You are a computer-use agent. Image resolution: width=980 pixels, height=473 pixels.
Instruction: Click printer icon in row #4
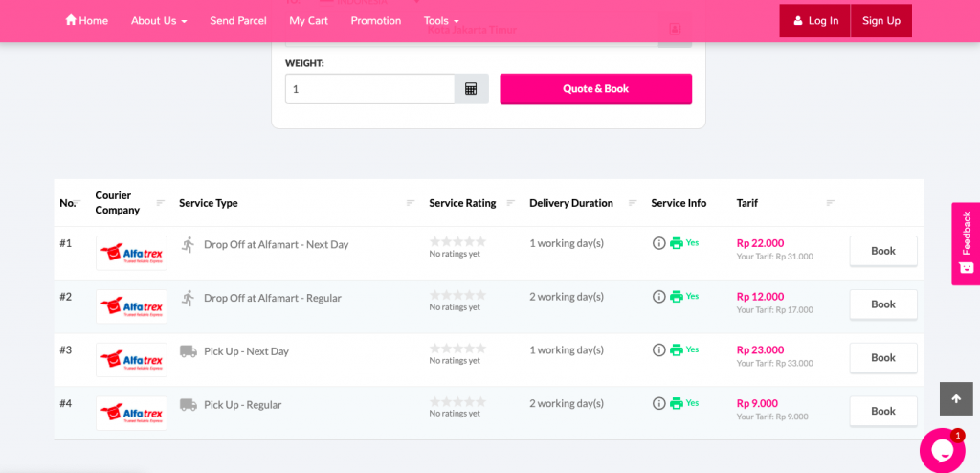point(677,404)
